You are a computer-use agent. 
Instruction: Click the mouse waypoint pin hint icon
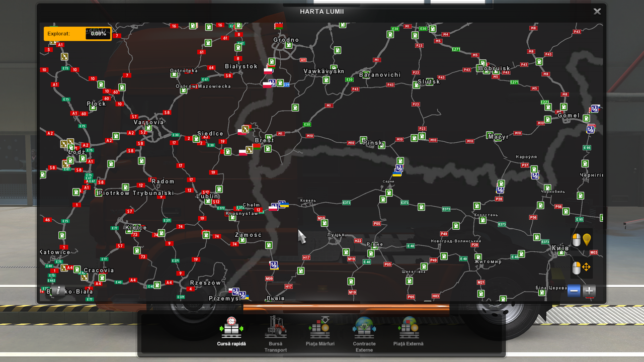pos(582,240)
